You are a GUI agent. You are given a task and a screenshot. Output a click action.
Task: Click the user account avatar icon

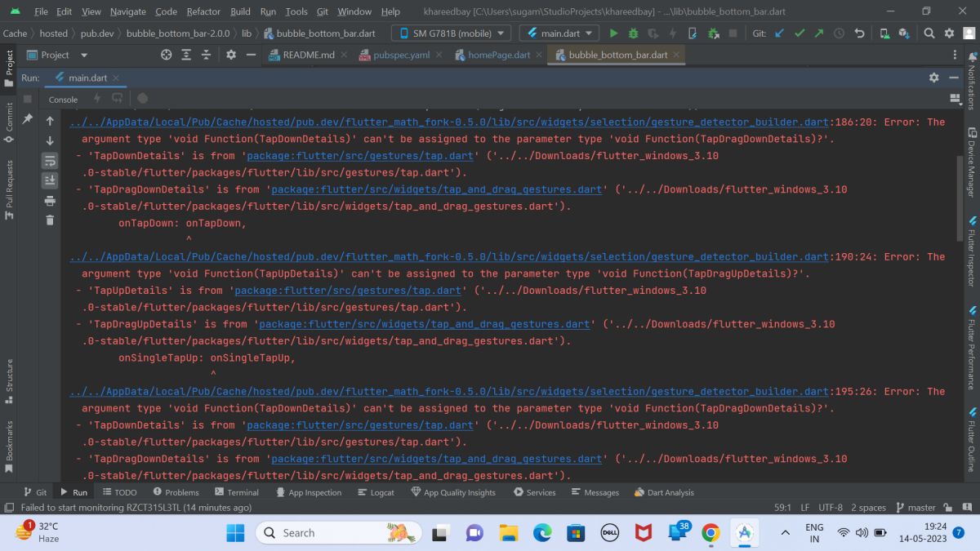(x=969, y=33)
